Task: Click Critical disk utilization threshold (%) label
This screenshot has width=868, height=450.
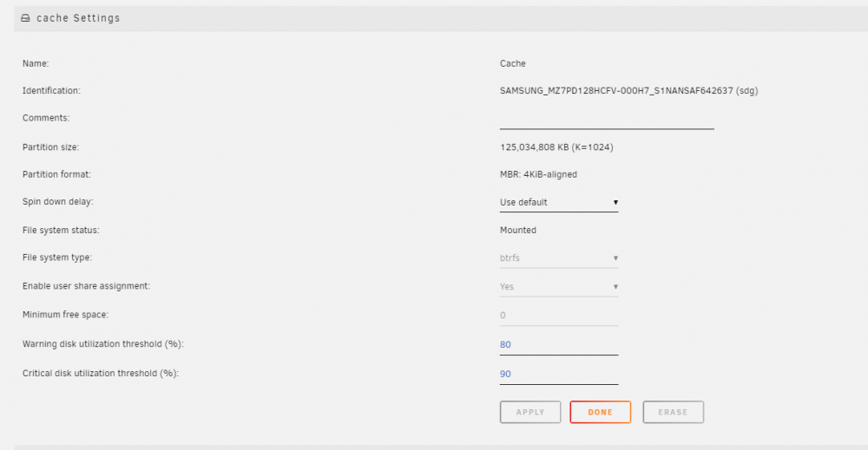Action: point(100,373)
